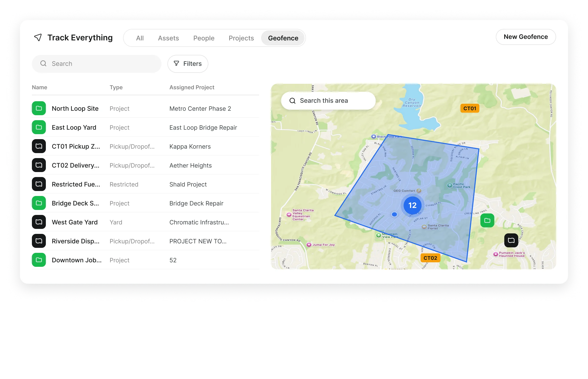
Task: Click the Name column header
Action: (40, 87)
